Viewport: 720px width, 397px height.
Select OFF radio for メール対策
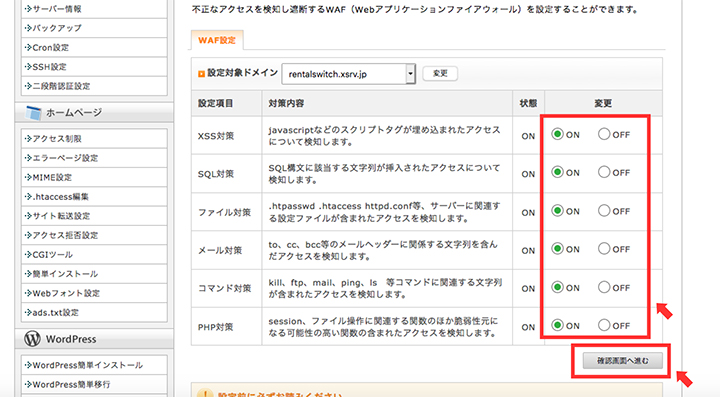click(604, 249)
